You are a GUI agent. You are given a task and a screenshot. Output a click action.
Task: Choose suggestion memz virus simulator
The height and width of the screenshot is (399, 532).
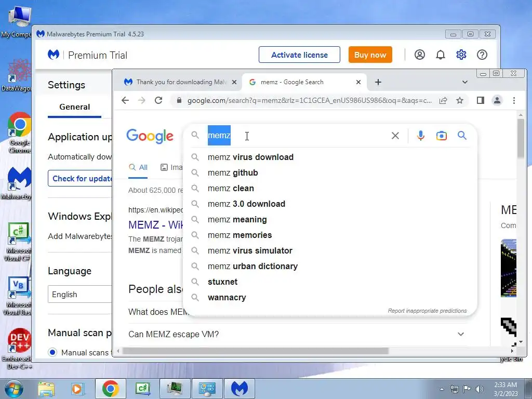click(330, 251)
